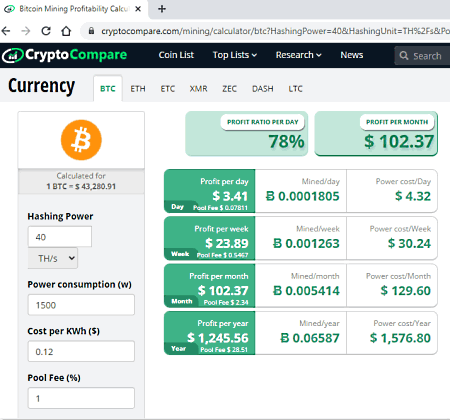Open a new browser tab
The width and height of the screenshot is (450, 420).
162,9
